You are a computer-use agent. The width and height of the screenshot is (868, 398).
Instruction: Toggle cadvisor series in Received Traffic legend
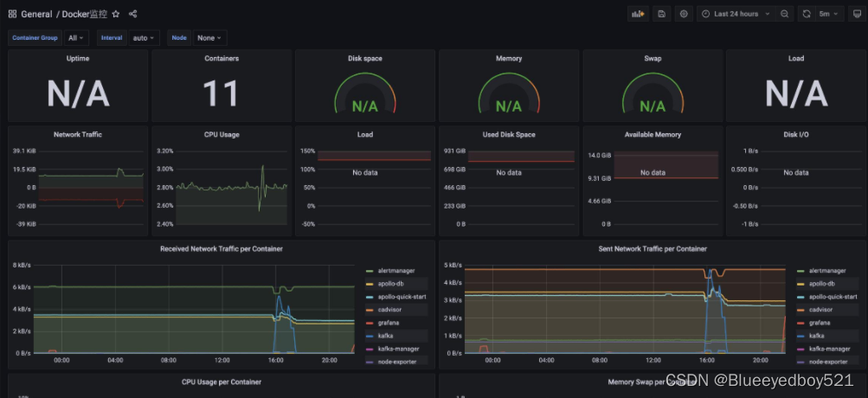pyautogui.click(x=389, y=310)
